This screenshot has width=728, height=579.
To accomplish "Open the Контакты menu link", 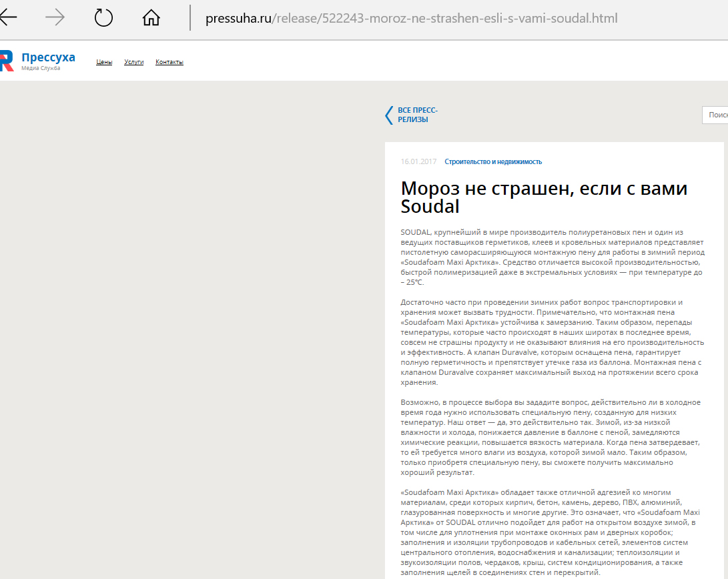I will pos(169,62).
